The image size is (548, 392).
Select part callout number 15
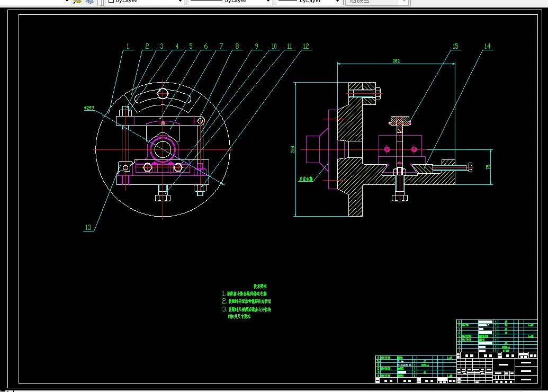point(455,46)
